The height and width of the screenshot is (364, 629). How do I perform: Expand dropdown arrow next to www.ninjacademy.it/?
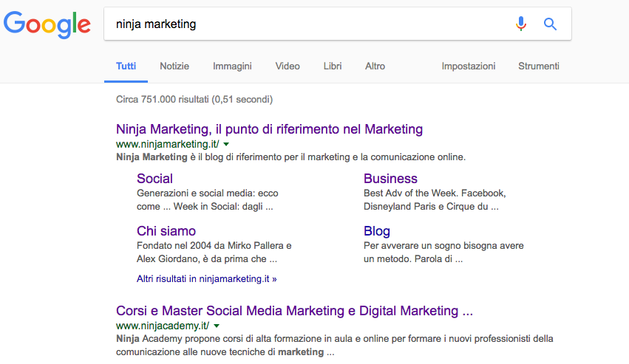pyautogui.click(x=217, y=326)
